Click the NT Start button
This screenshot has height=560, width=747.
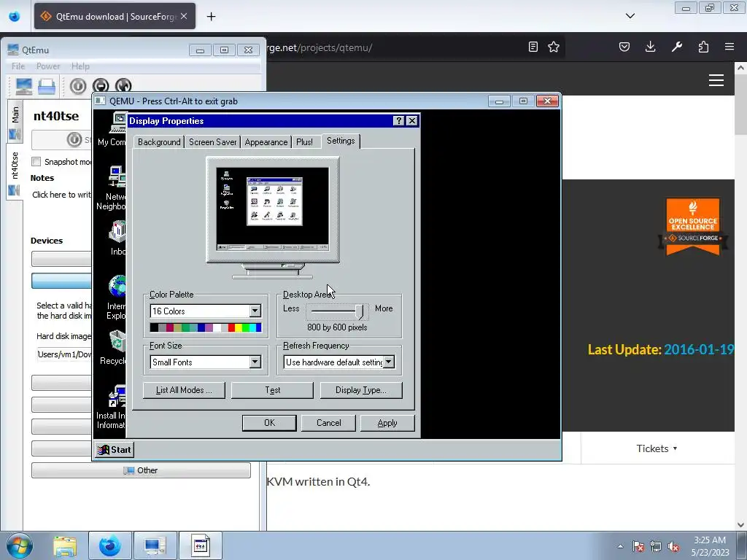click(x=115, y=449)
